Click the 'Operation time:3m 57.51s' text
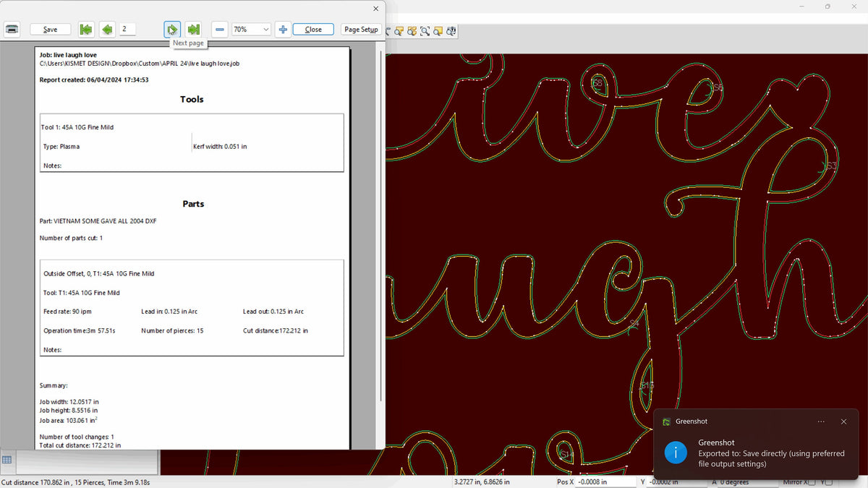868x488 pixels. [80, 330]
